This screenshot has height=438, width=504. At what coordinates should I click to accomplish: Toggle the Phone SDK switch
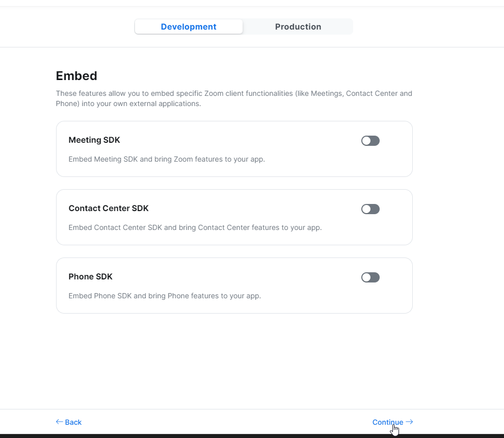370,277
